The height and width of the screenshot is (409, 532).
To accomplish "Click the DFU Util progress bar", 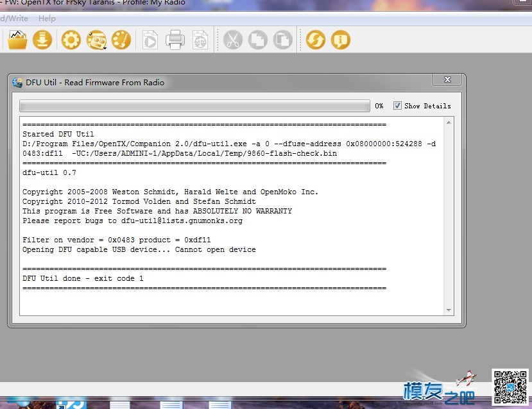I will [194, 106].
